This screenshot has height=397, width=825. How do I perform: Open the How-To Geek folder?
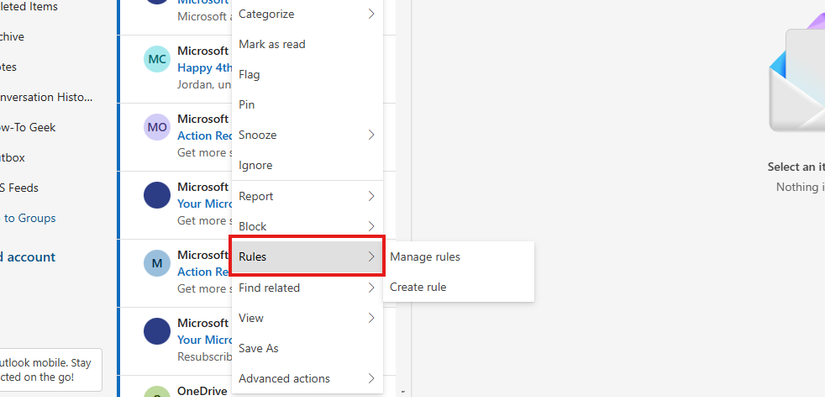(28, 128)
